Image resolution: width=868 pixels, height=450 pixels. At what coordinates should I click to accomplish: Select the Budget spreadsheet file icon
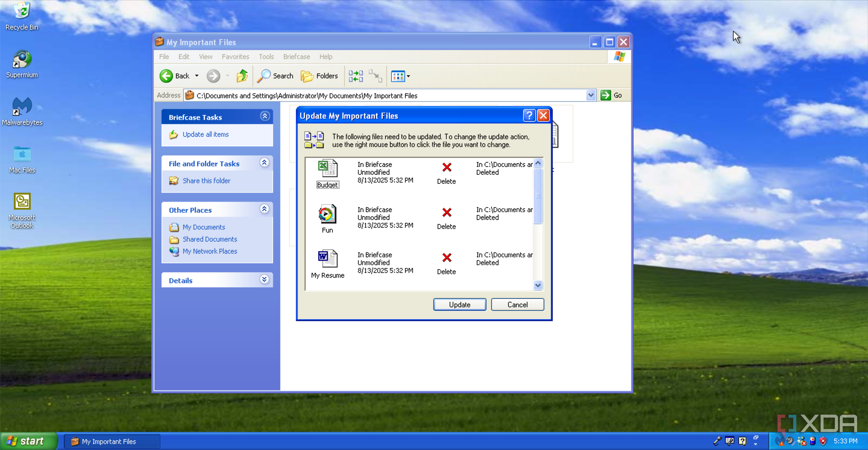pyautogui.click(x=328, y=168)
